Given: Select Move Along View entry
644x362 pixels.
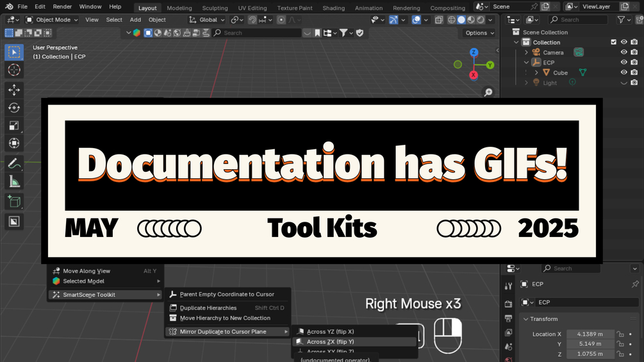Looking at the screenshot, I should click(106, 271).
